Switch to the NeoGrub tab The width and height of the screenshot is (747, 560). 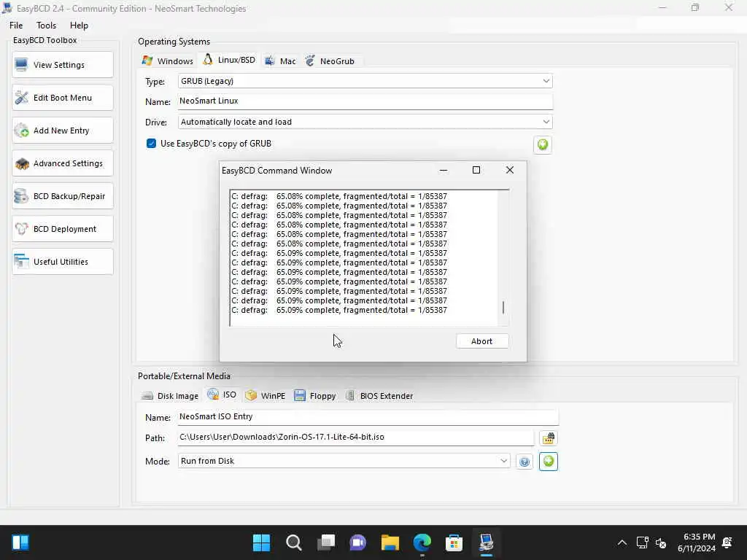[x=330, y=61]
